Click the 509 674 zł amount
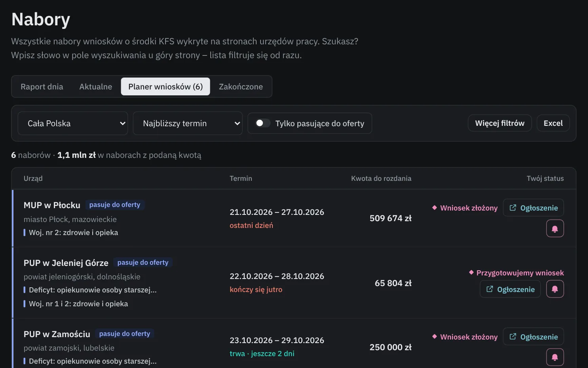Screen dimensions: 588x368 pyautogui.click(x=391, y=218)
